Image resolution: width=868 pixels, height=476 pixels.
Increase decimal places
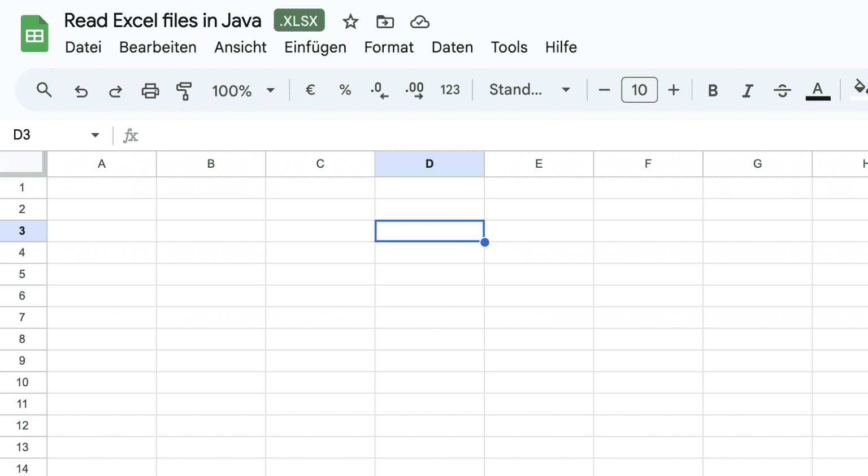pos(415,90)
